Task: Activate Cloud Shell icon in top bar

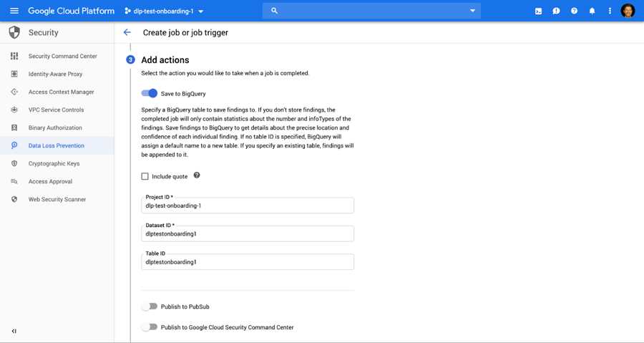Action: [538, 11]
